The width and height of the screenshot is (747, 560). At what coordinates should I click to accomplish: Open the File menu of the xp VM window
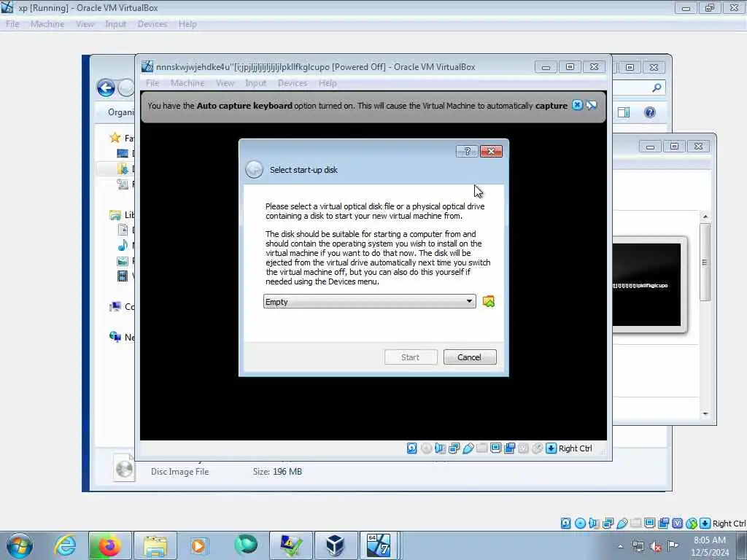pyautogui.click(x=12, y=24)
